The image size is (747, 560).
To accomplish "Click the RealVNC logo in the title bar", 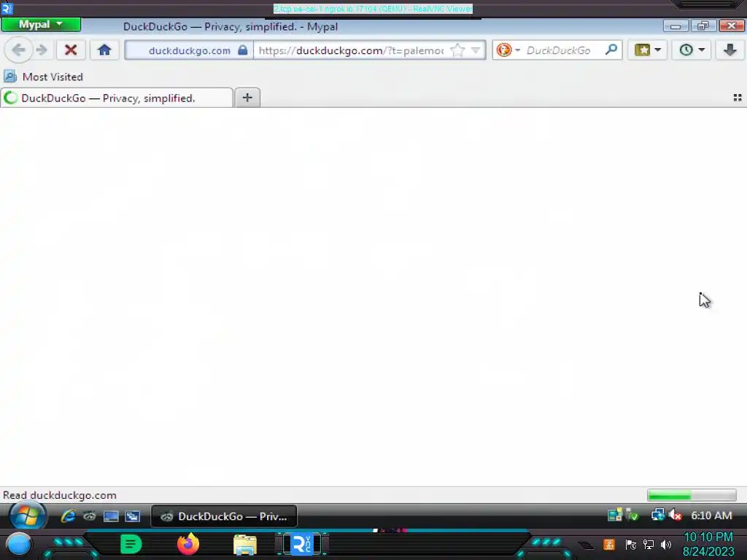I will pyautogui.click(x=7, y=8).
